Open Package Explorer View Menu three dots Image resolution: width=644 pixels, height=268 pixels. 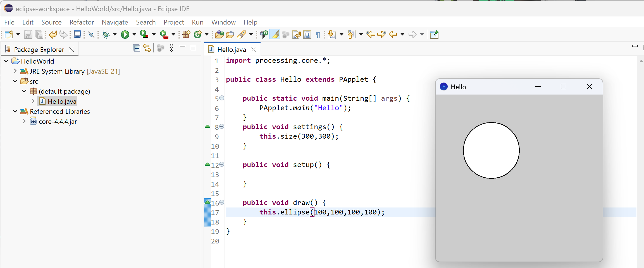(171, 48)
